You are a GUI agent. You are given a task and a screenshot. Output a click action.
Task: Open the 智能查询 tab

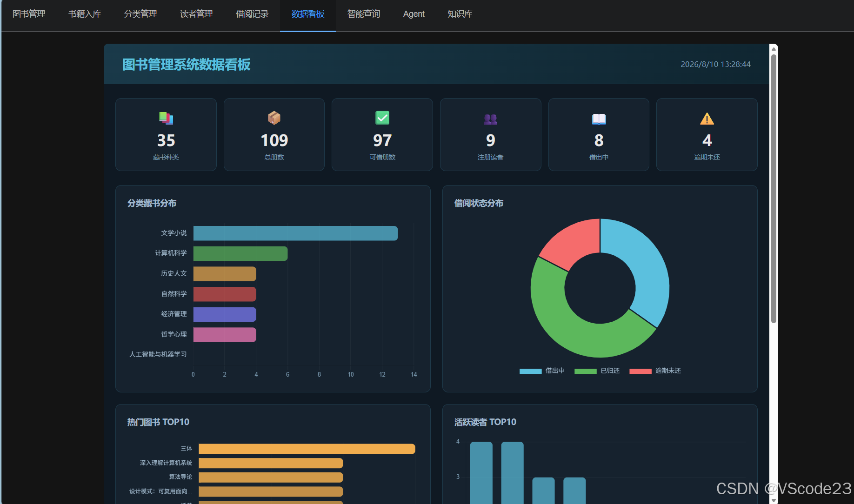coord(364,14)
